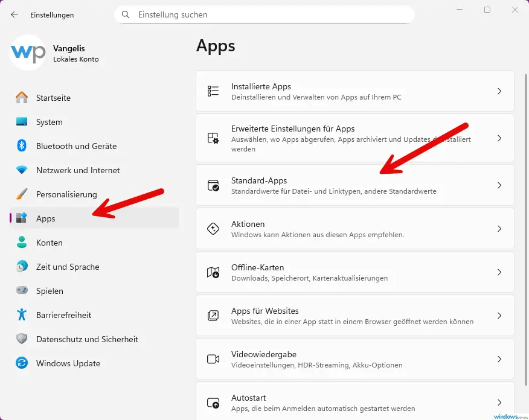Click the Videowiedergabe camera icon
Viewport: 529px width, 420px height.
(x=213, y=358)
